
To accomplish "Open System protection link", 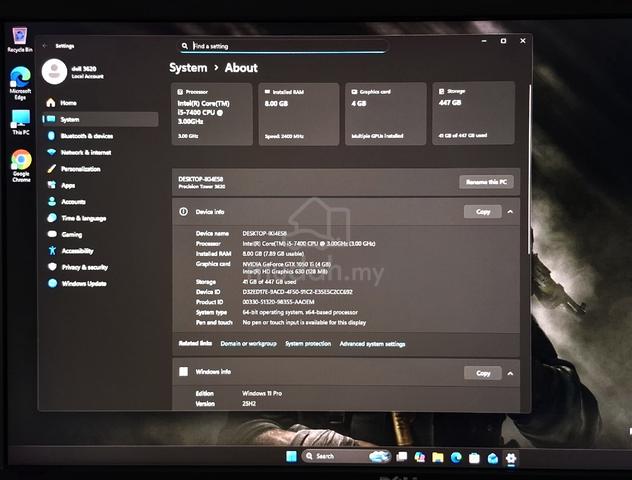I will [308, 344].
